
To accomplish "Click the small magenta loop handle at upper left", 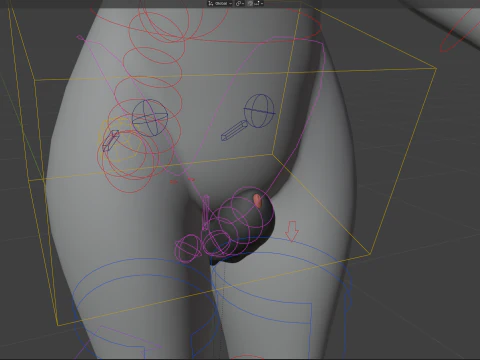I will click(79, 37).
